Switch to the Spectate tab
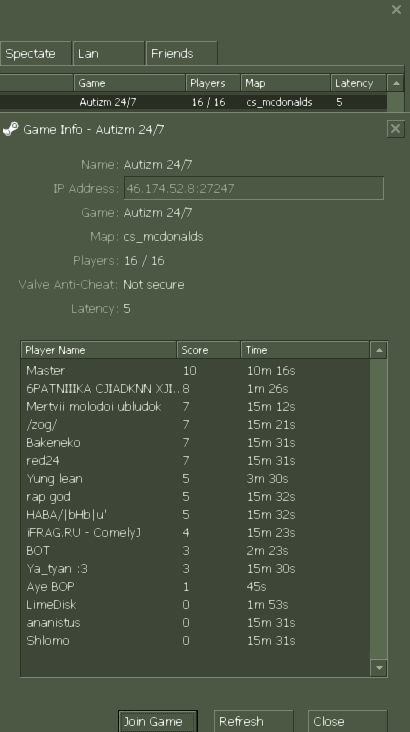 35,53
